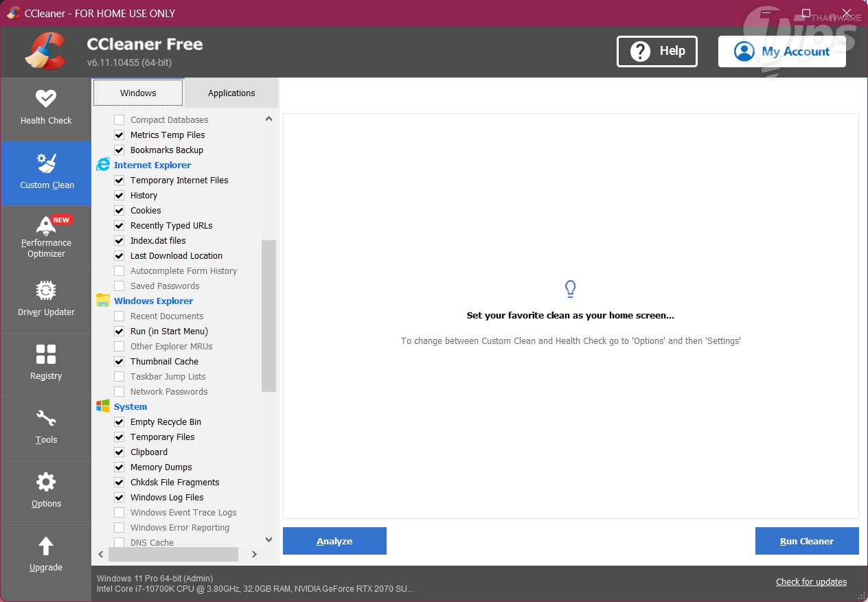The width and height of the screenshot is (868, 602).
Task: Toggle Recently Typed URLs checkbox
Action: (x=119, y=225)
